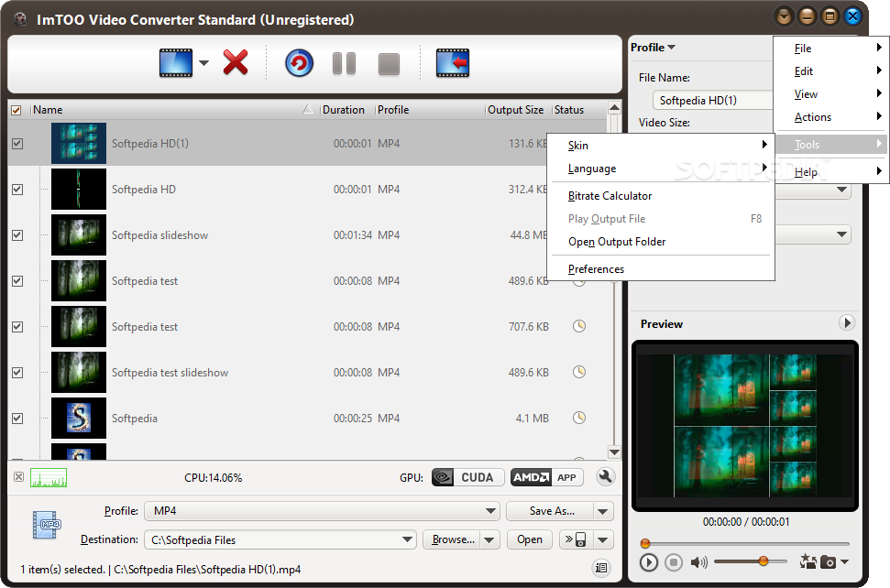Remove selected file with red X
890x588 pixels.
click(x=236, y=62)
